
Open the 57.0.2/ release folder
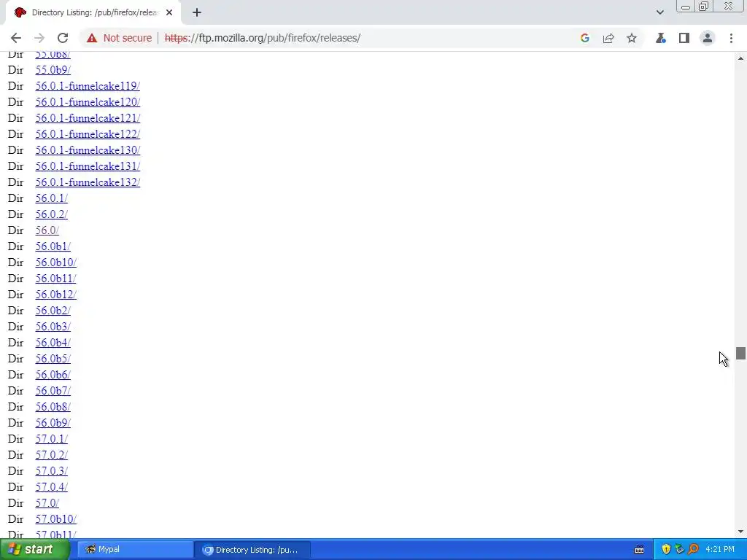(x=52, y=455)
